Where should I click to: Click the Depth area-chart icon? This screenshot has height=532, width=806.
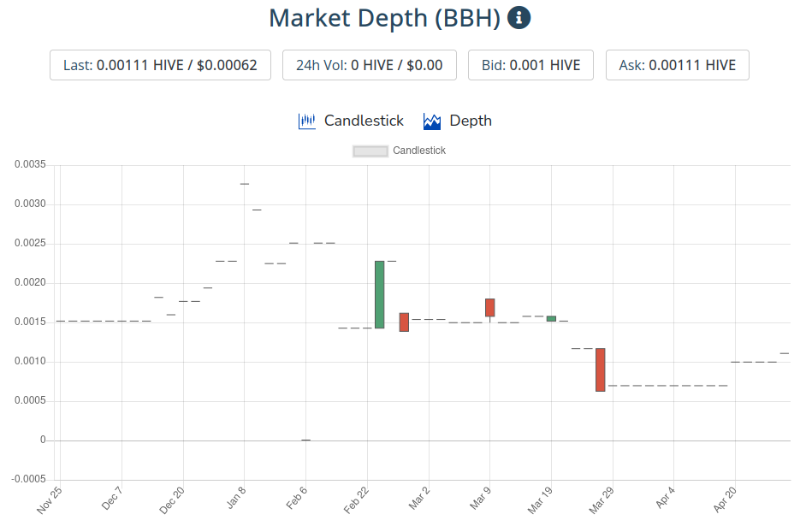(x=432, y=121)
